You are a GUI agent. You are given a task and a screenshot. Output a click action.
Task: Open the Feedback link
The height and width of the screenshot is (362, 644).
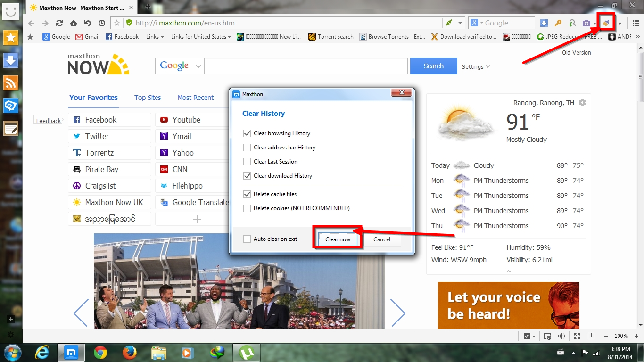[x=49, y=121]
